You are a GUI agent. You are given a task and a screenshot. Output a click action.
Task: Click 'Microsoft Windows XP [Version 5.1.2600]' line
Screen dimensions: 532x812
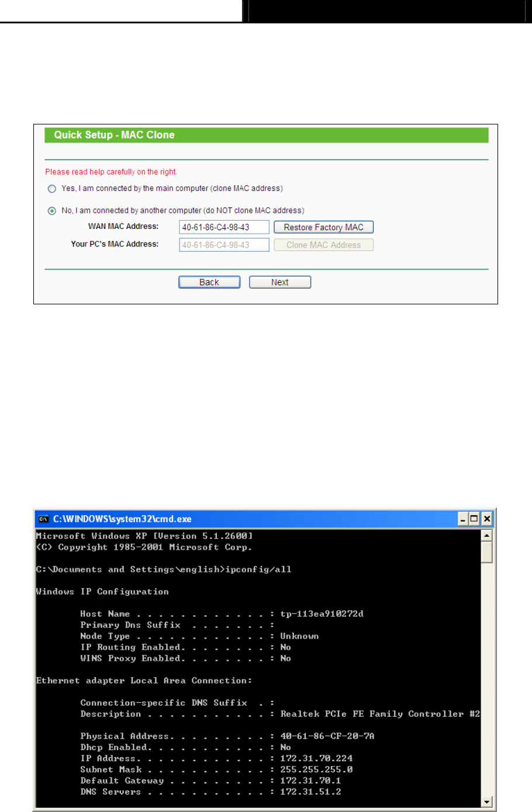coord(144,536)
